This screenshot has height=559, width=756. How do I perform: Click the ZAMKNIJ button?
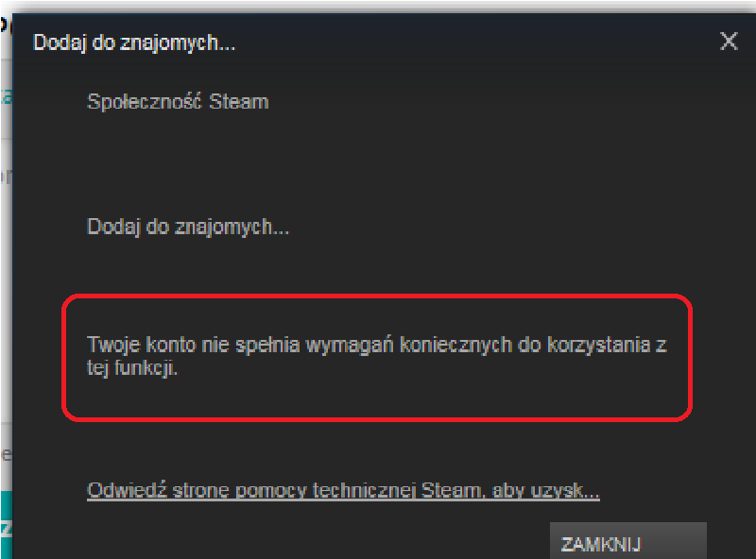click(x=628, y=541)
